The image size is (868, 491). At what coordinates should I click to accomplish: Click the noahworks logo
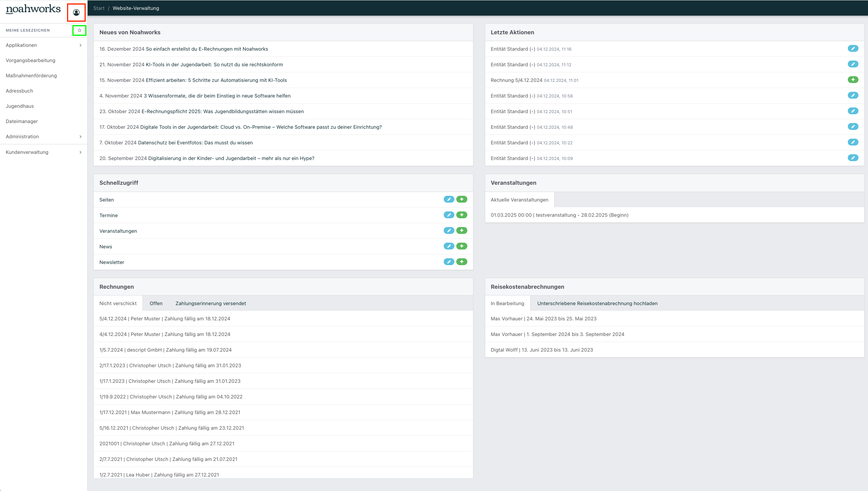click(x=33, y=10)
